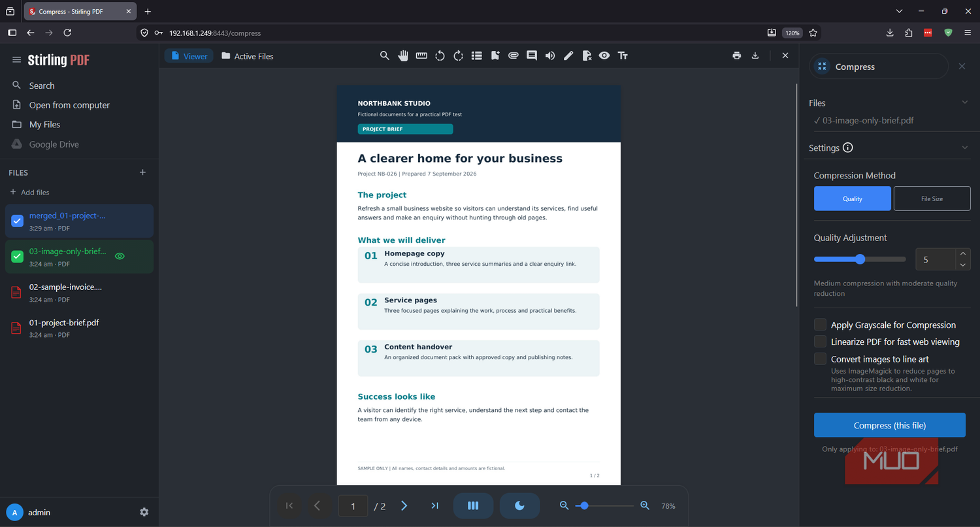Decrease the quality value with the down arrow
This screenshot has width=980, height=527.
tap(962, 264)
